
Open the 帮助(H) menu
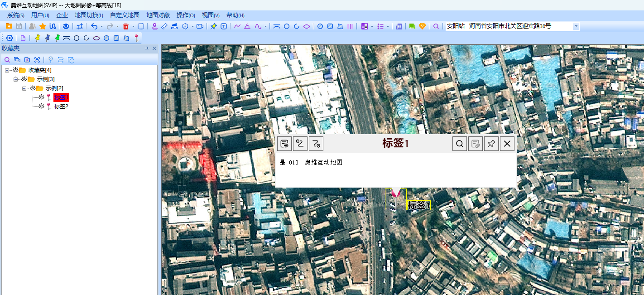pyautogui.click(x=235, y=15)
